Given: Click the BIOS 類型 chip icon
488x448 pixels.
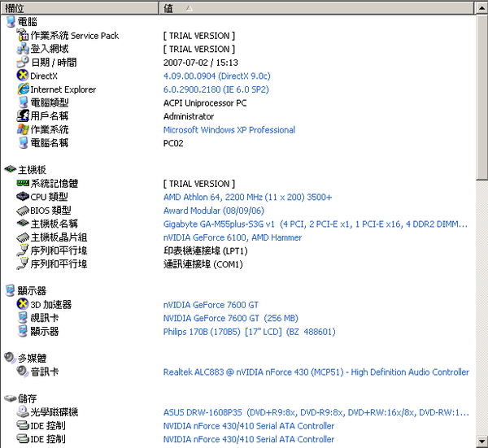Looking at the screenshot, I should click(x=23, y=211).
